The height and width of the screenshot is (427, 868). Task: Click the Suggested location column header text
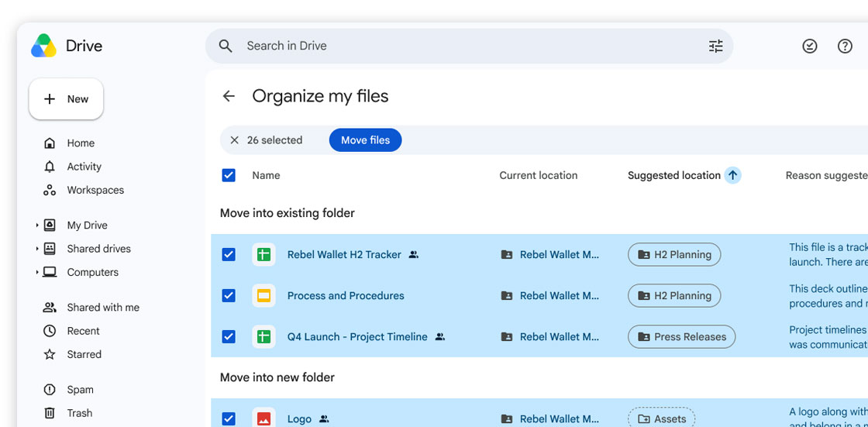(x=674, y=176)
